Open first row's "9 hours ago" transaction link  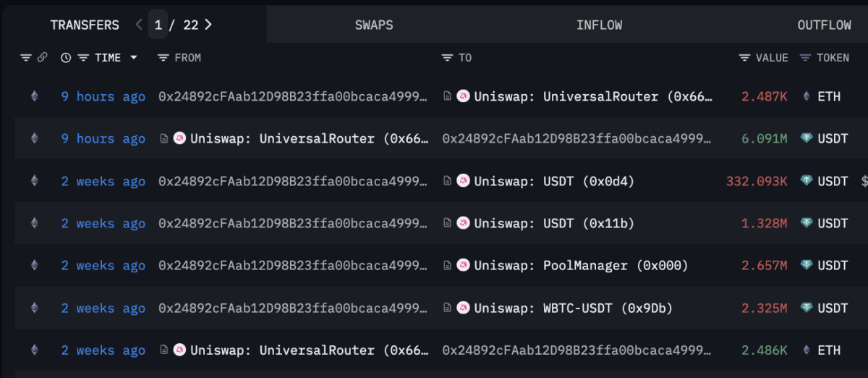103,96
